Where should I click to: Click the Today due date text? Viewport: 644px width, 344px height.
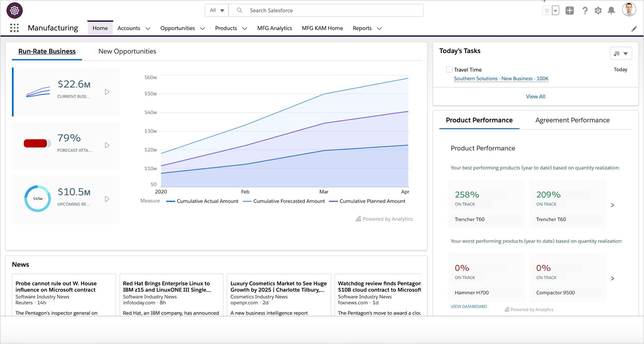point(621,70)
